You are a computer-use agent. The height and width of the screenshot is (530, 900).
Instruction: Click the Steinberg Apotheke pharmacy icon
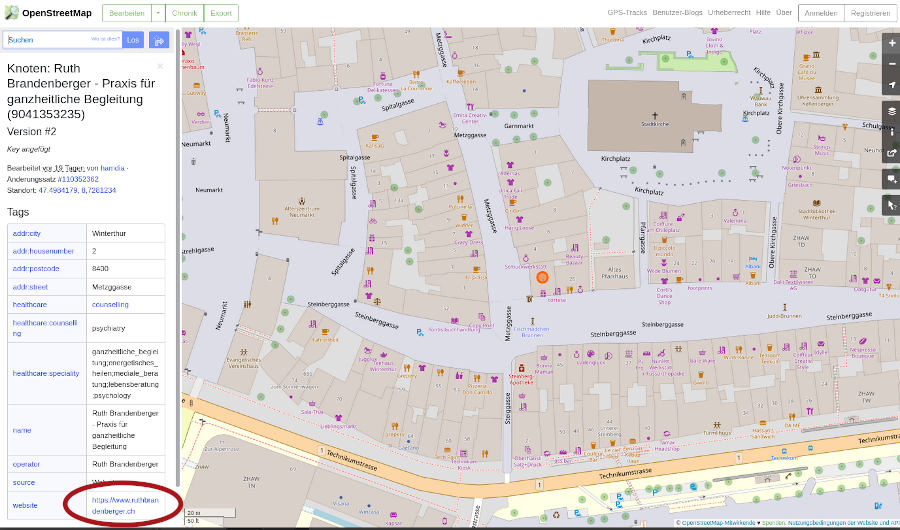pos(521,368)
